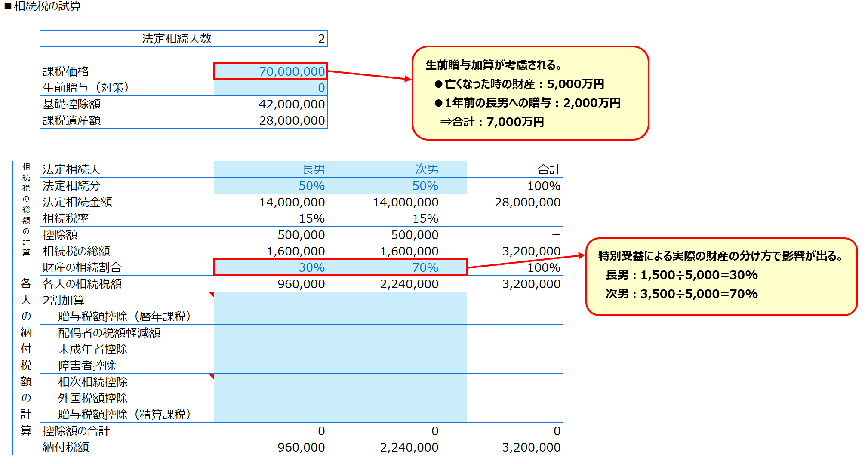
Task: Click the 贈与税額控除（暦年課税） row label
Action: pos(124,317)
